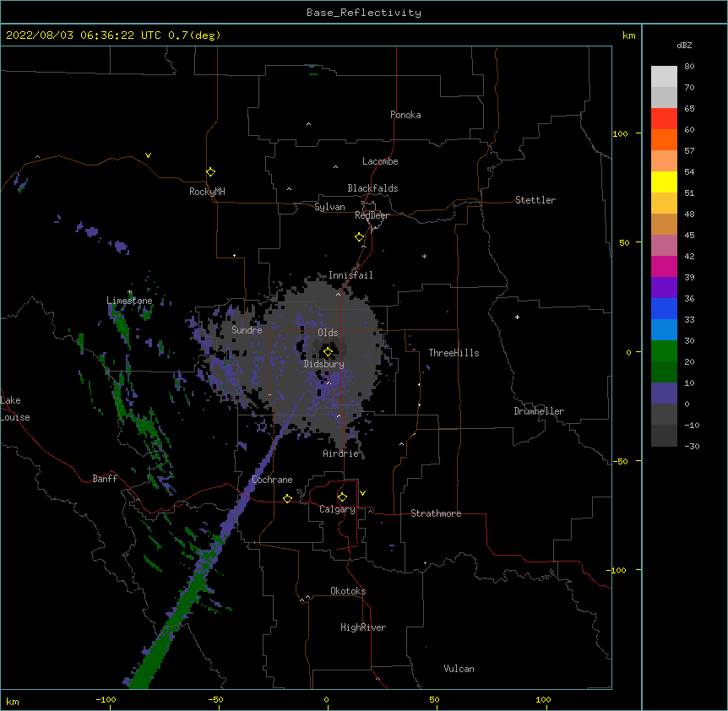Click the Banff town label
The width and height of the screenshot is (728, 711).
point(105,479)
